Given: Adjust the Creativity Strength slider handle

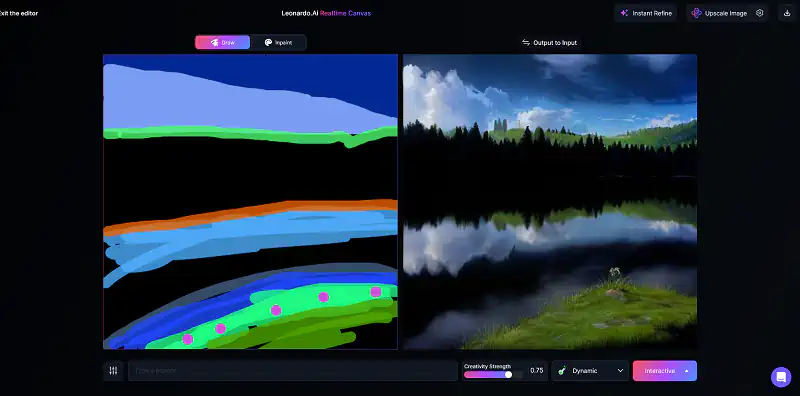Looking at the screenshot, I should [x=508, y=375].
